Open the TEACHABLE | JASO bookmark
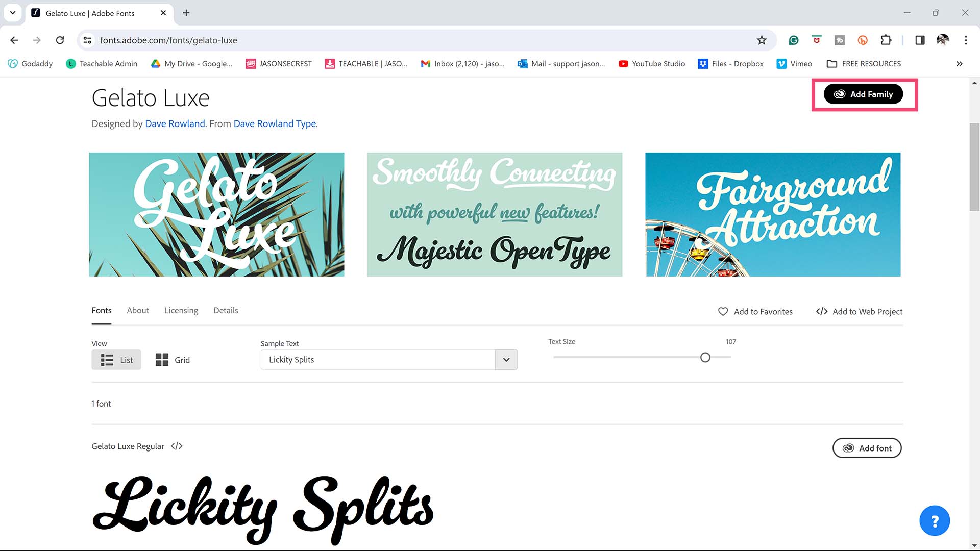Viewport: 980px width, 551px height. 366,64
